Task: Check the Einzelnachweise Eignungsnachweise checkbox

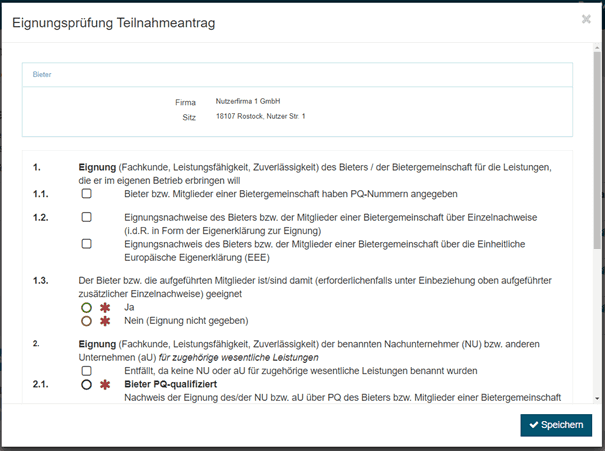Action: pyautogui.click(x=87, y=217)
